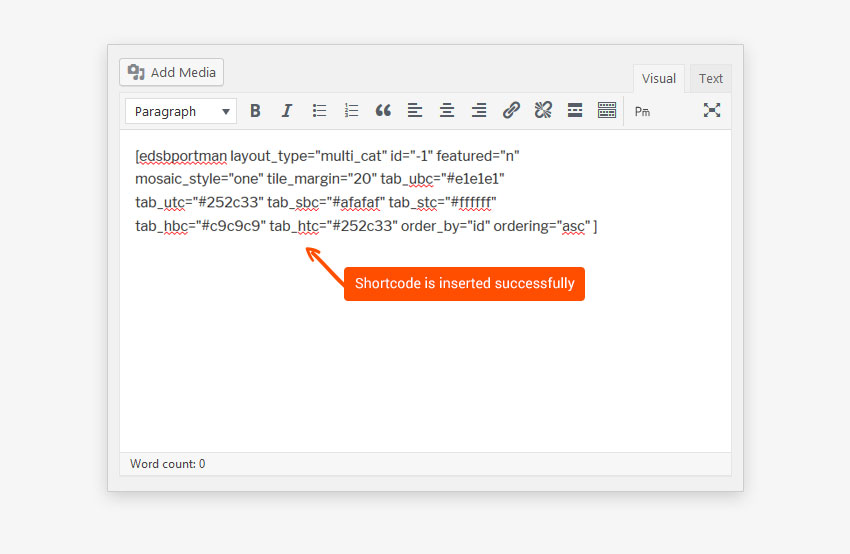Center align the text
Screen dimensions: 850x554
447,111
